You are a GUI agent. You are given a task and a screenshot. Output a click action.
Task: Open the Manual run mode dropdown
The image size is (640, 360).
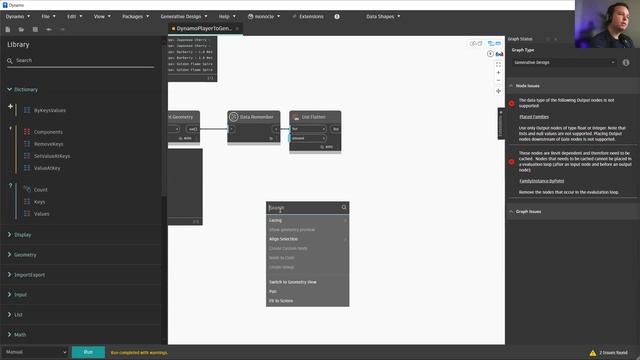[35, 352]
